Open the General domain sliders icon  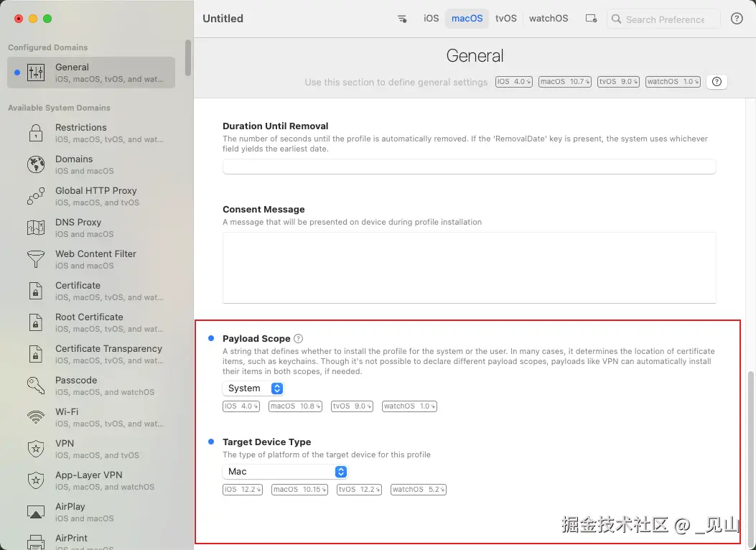(36, 73)
